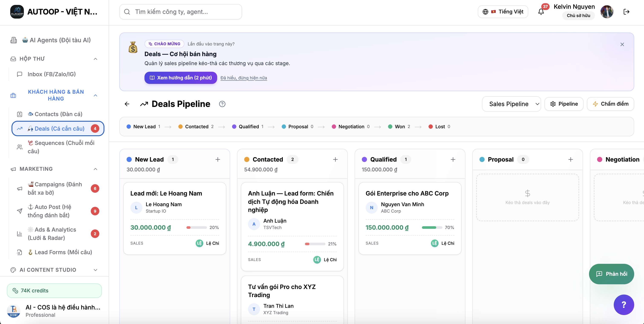
Task: Open the notifications bell icon
Action: [x=541, y=12]
